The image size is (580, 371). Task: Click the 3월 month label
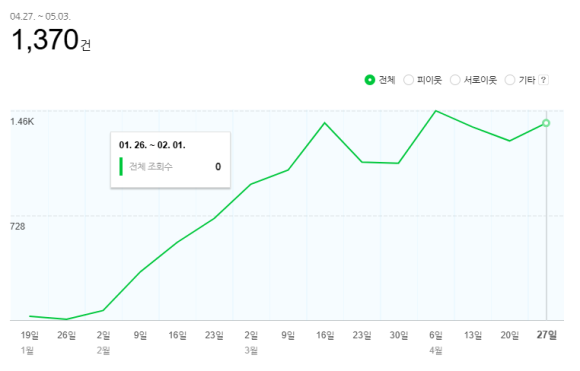[251, 350]
